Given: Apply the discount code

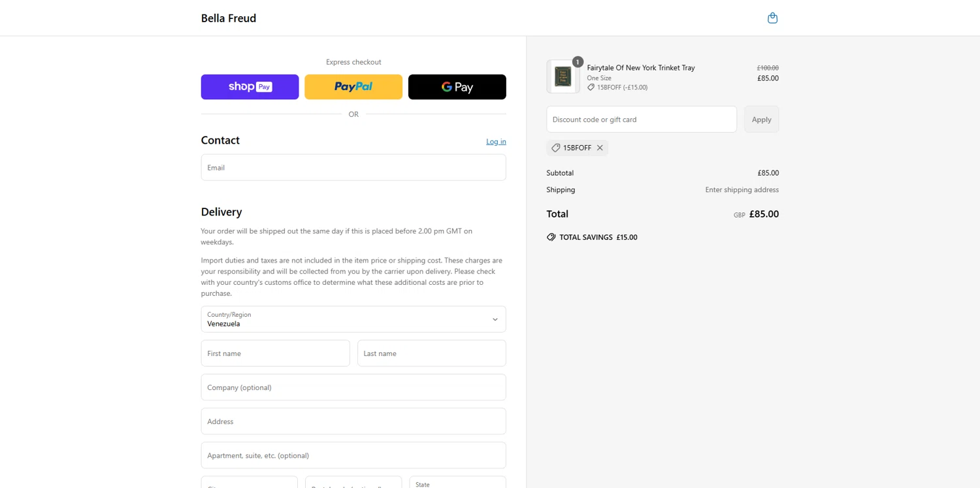Looking at the screenshot, I should (762, 120).
